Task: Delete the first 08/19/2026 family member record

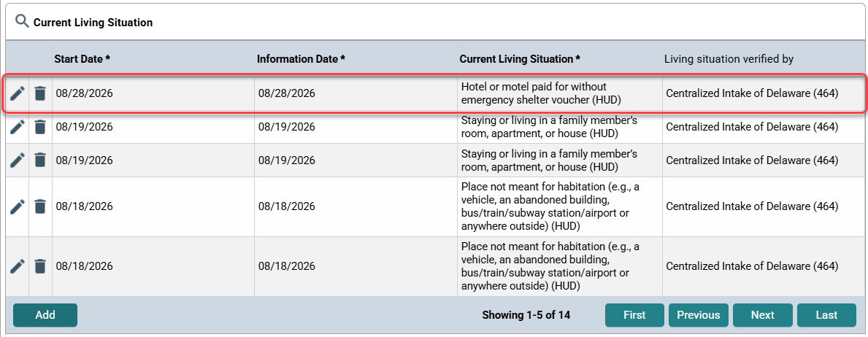Action: (x=40, y=127)
